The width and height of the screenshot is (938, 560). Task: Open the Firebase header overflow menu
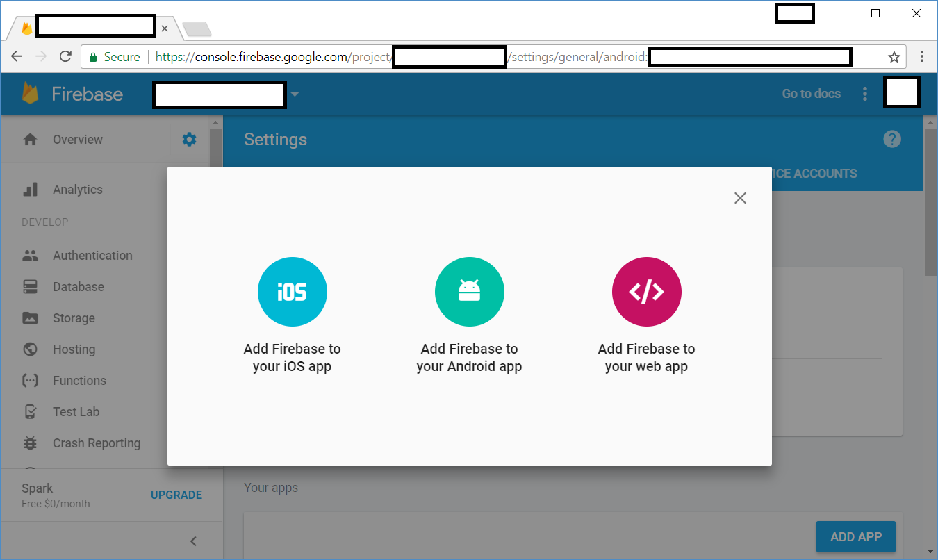click(x=865, y=94)
